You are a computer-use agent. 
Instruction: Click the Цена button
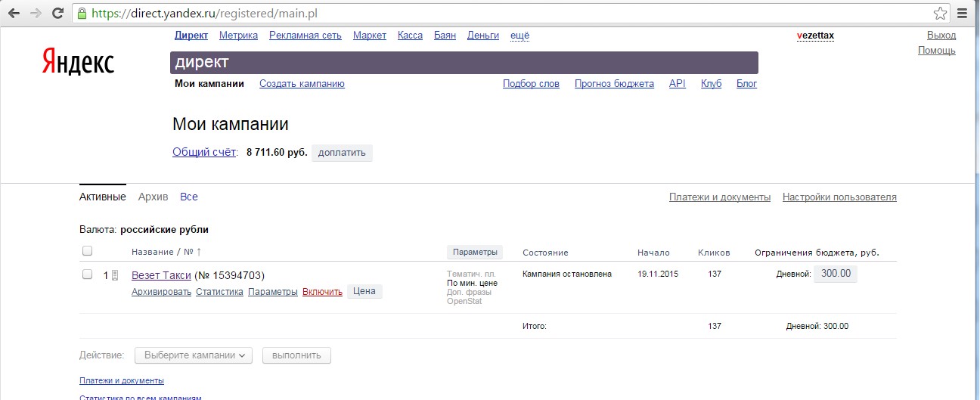tap(364, 292)
